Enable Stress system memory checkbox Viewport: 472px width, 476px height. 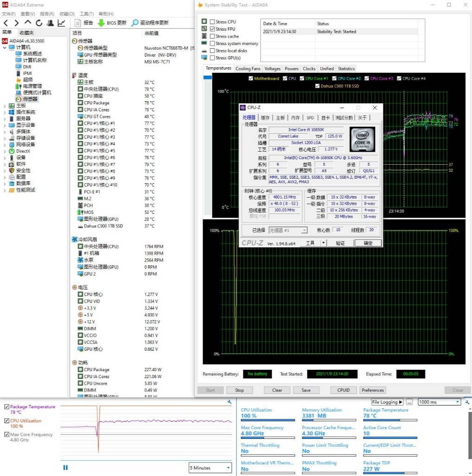click(212, 44)
